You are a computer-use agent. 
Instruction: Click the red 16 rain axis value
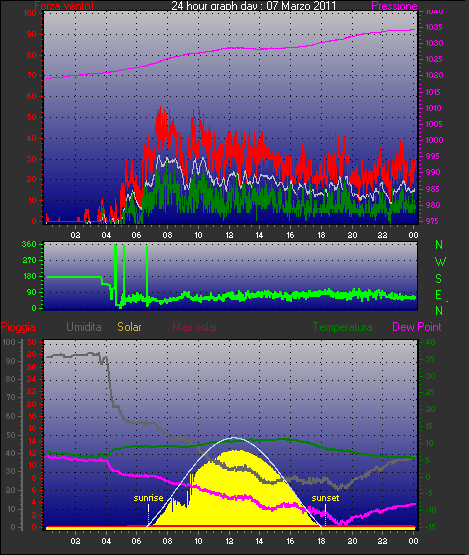[x=32, y=429]
